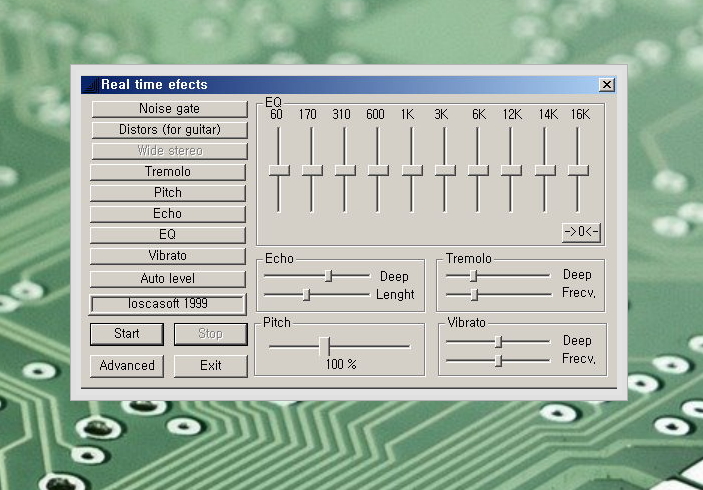Click the Tremolo Deep slider thumb
703x490 pixels.
[473, 276]
